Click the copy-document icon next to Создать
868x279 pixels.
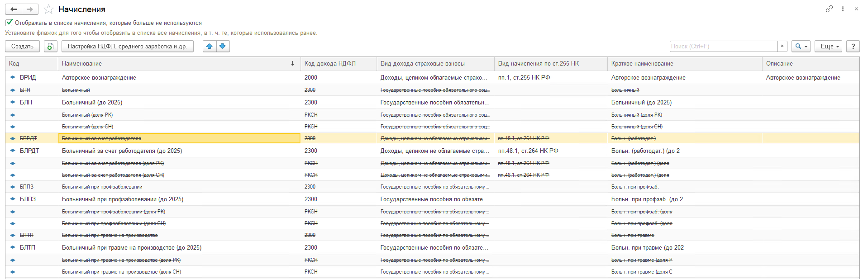(51, 46)
